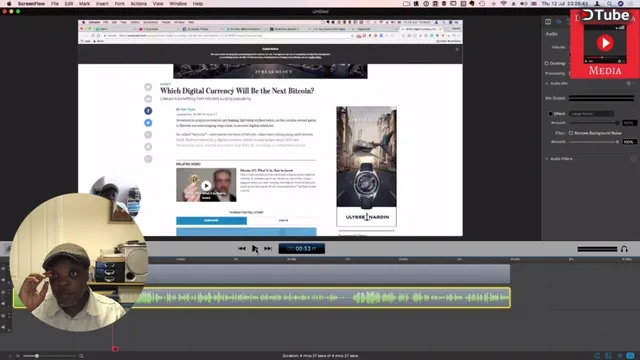Adjust the Filter Amount slider
This screenshot has width=640, height=360.
pos(594,142)
